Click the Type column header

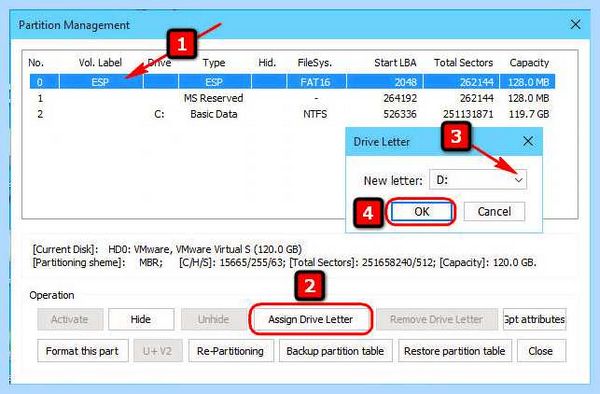pyautogui.click(x=214, y=63)
